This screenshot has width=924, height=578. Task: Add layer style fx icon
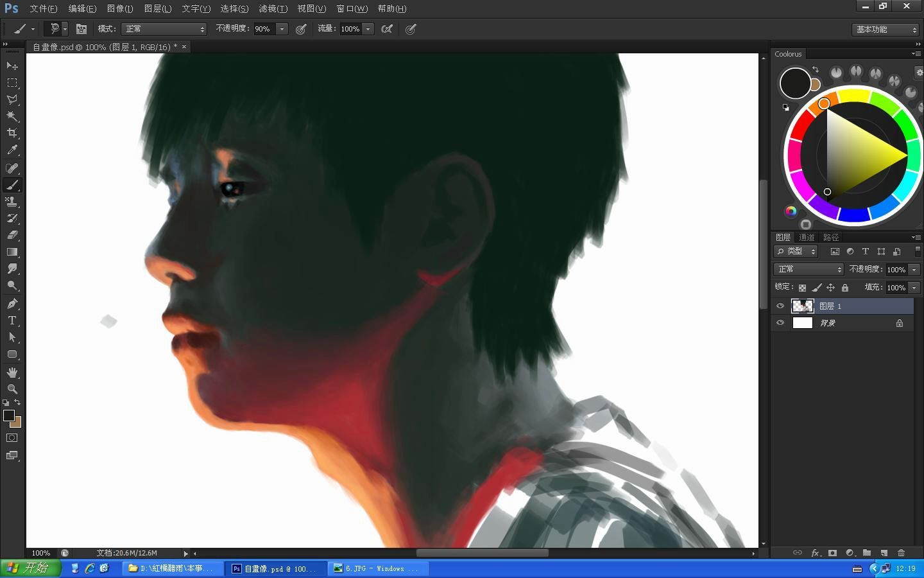point(815,552)
